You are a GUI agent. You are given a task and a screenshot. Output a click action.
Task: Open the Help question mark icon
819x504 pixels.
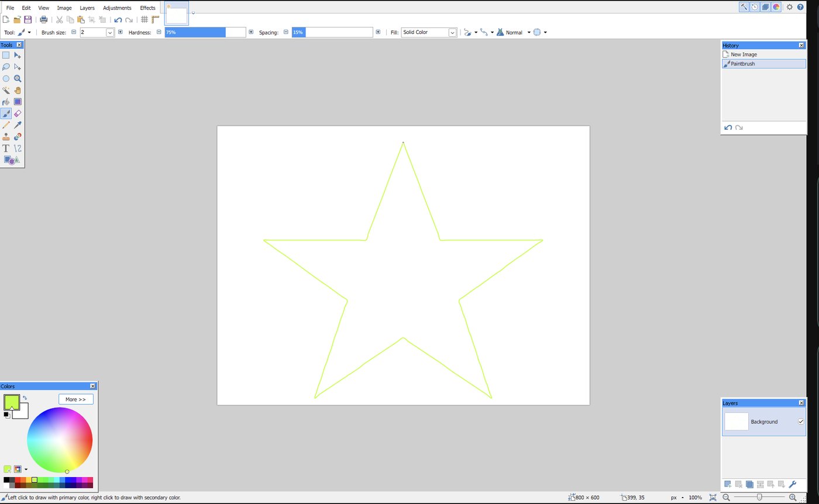[x=800, y=7]
